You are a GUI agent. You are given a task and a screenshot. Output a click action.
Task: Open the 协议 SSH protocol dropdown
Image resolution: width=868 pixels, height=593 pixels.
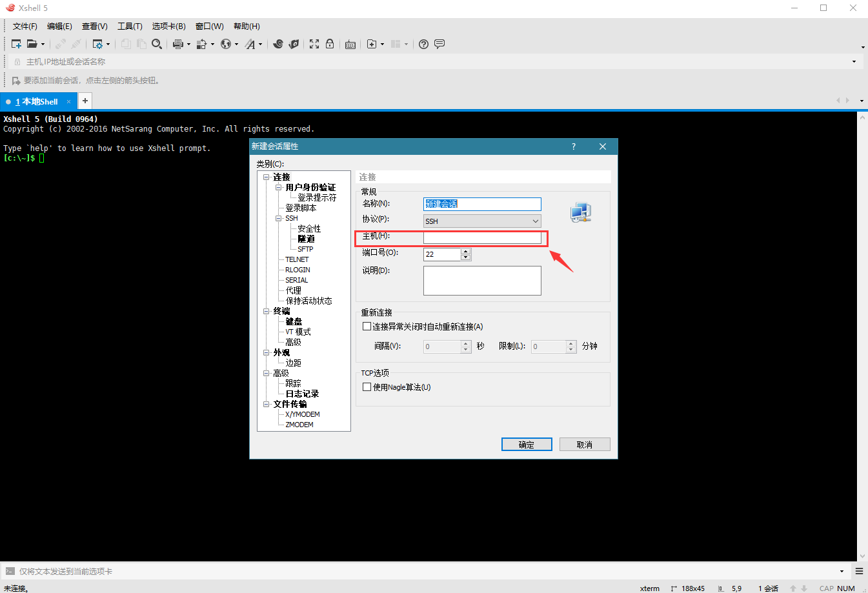coord(482,221)
